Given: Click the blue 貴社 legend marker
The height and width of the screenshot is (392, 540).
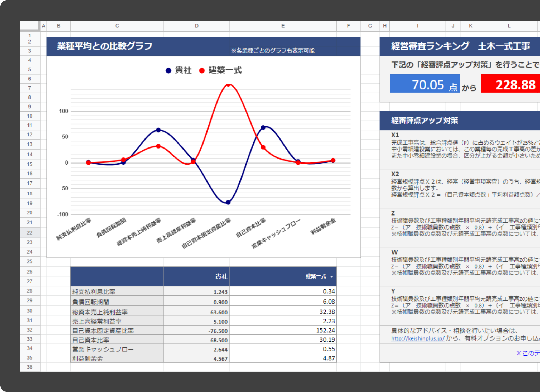Looking at the screenshot, I should [168, 71].
